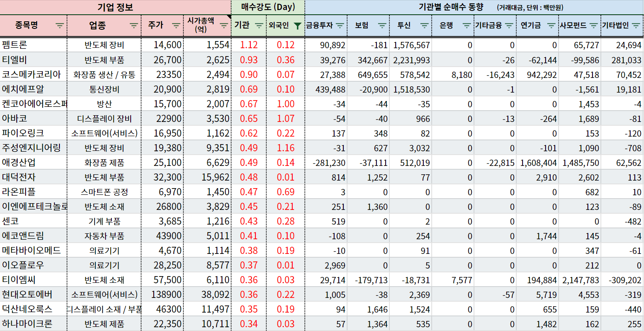The width and height of the screenshot is (644, 331).
Task: Open filter for 투신 column
Action: (x=424, y=26)
